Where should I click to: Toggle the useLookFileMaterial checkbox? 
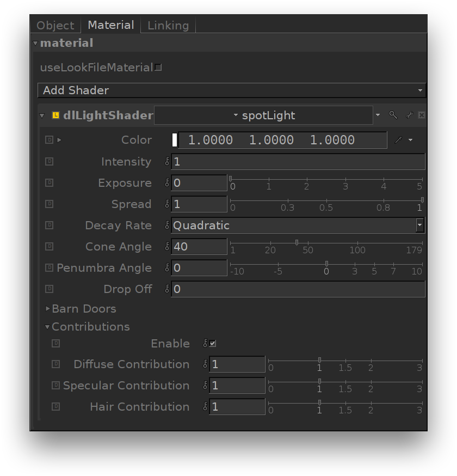point(158,68)
